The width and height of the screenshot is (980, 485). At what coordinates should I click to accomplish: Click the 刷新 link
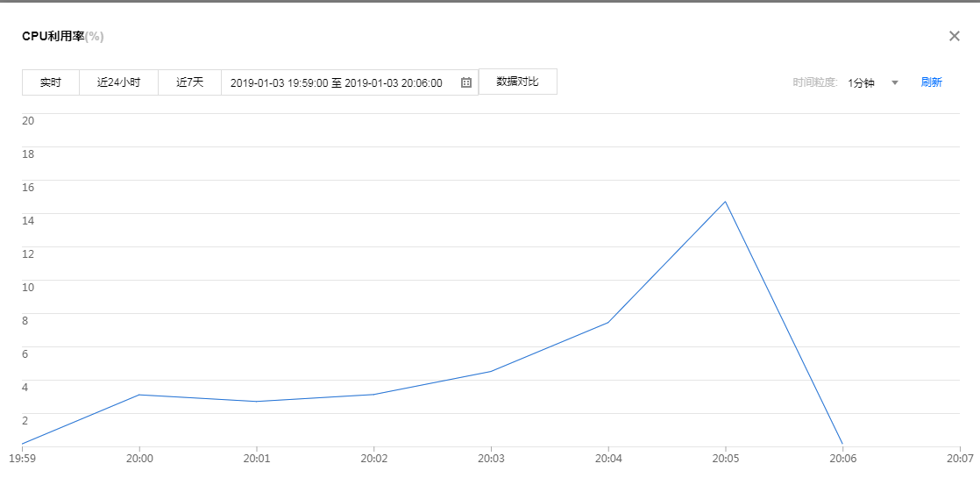coord(931,82)
